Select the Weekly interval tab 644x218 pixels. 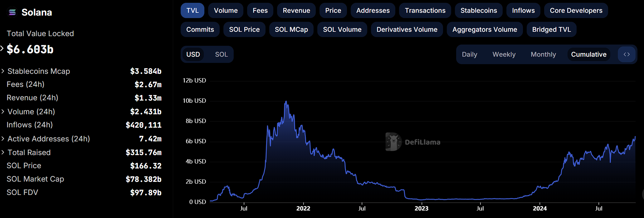504,54
